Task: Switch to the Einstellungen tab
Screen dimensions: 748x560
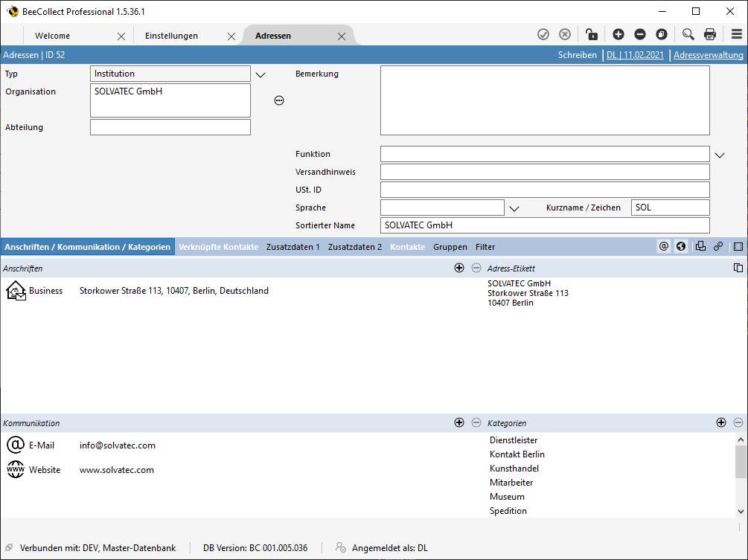Action: [x=171, y=36]
